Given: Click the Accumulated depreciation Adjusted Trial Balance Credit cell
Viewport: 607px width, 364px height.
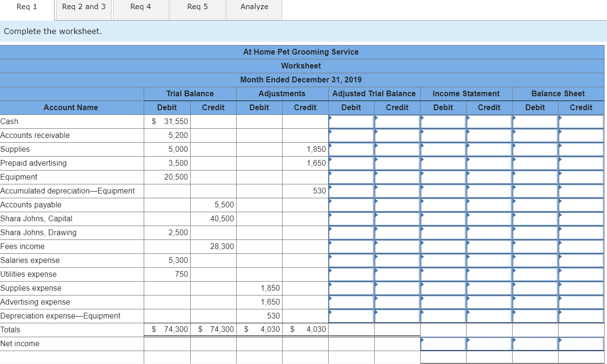Looking at the screenshot, I should pos(397,191).
